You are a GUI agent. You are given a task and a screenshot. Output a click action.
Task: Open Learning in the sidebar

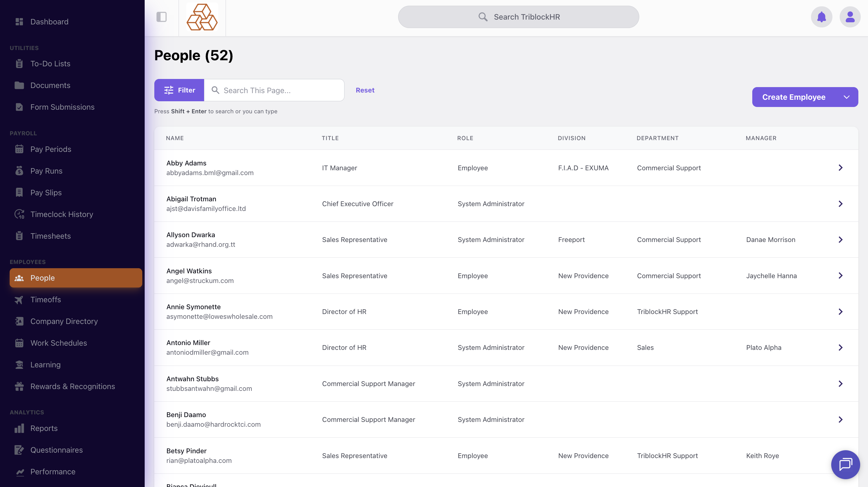point(46,365)
